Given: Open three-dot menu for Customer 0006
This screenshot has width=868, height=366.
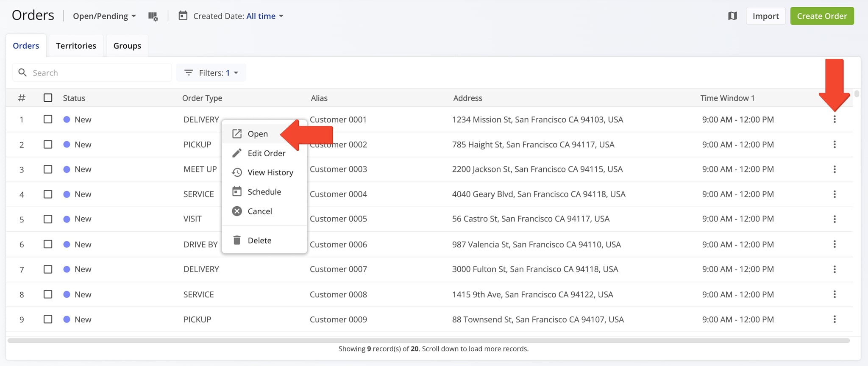Looking at the screenshot, I should 835,244.
